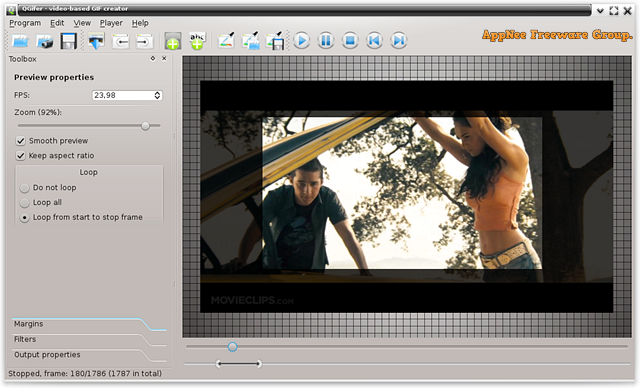Viewport: 640px width, 388px height.
Task: Go to next frame
Action: pos(399,40)
